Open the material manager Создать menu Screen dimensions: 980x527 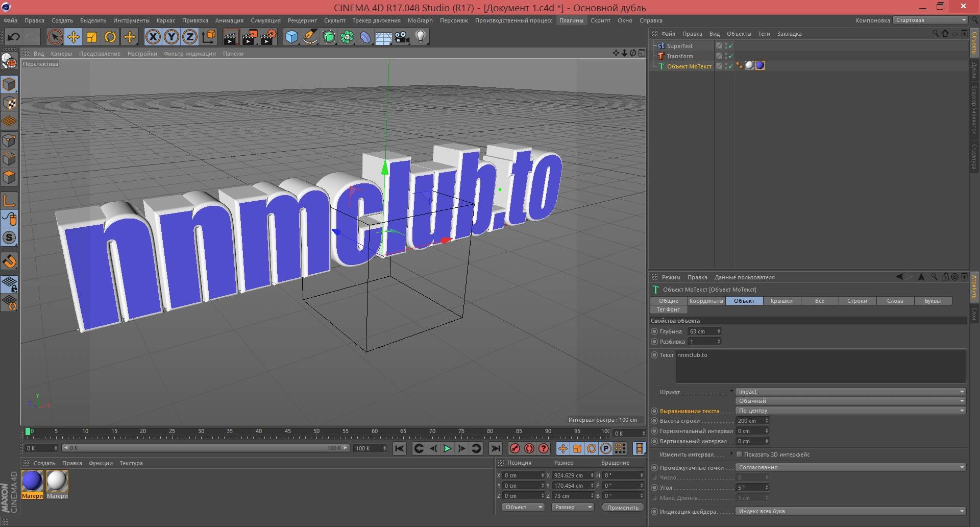tap(44, 463)
